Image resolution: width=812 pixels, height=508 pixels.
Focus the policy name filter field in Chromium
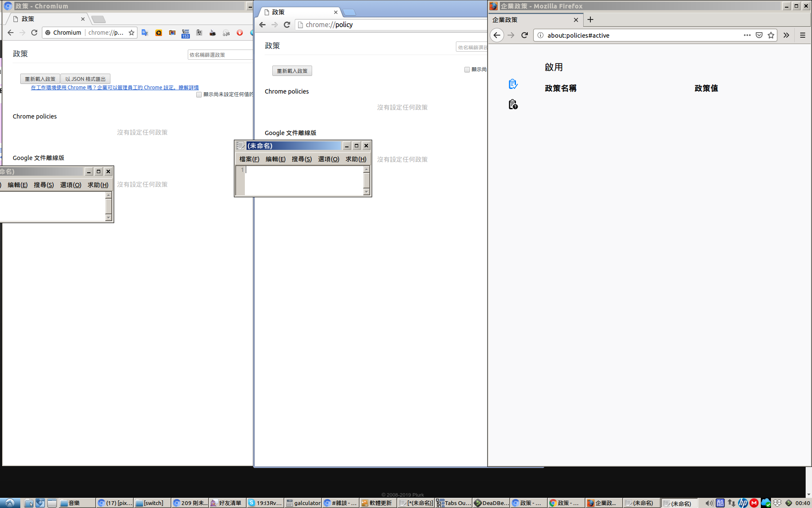point(220,55)
